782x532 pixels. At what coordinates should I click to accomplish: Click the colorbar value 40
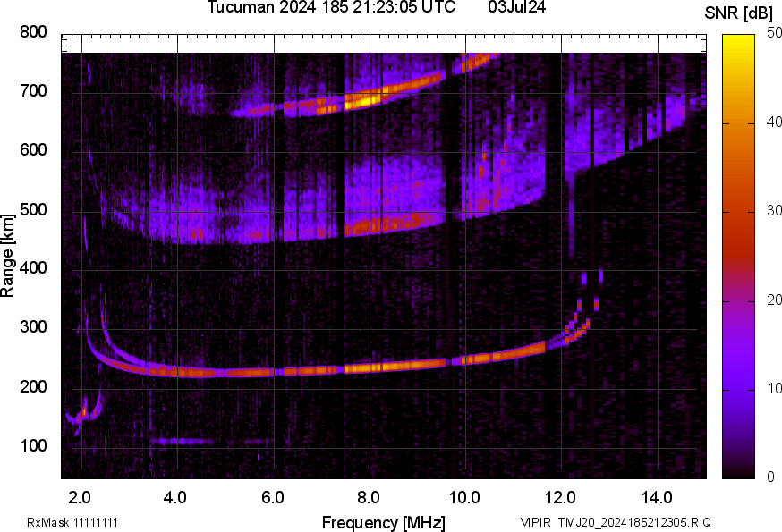[x=774, y=122]
